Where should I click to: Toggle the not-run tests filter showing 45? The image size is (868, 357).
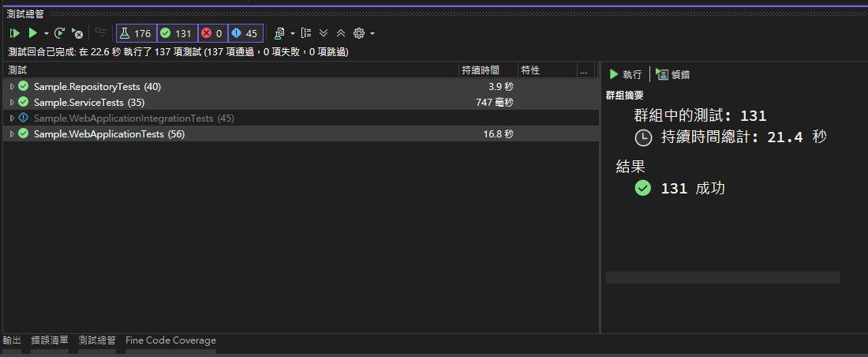(x=245, y=33)
